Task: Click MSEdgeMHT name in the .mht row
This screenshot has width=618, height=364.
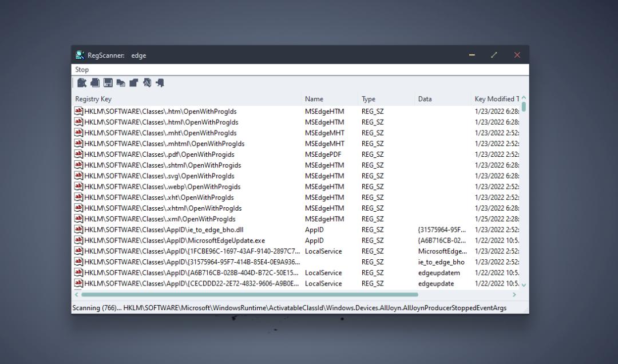Action: 324,133
